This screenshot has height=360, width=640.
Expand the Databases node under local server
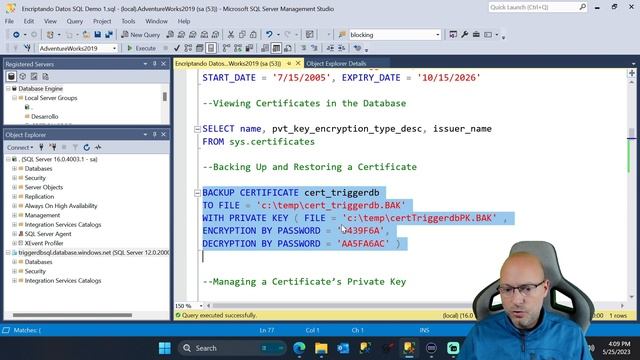point(14,169)
